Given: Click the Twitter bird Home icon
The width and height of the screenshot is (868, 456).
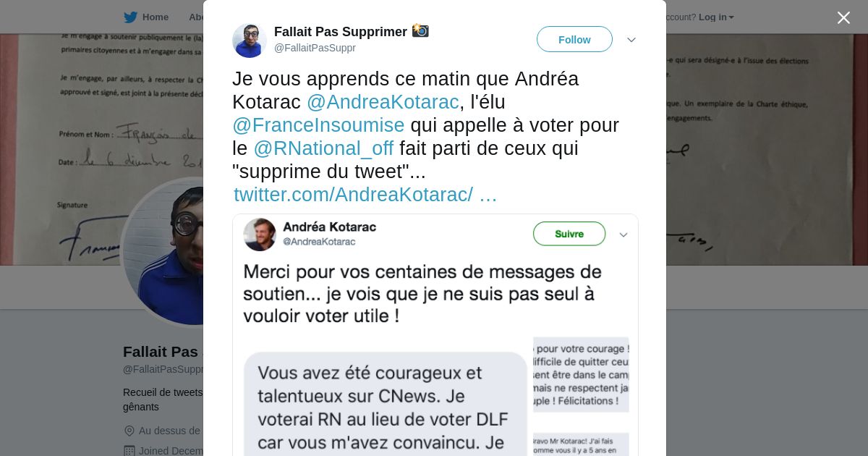Looking at the screenshot, I should 130,17.
